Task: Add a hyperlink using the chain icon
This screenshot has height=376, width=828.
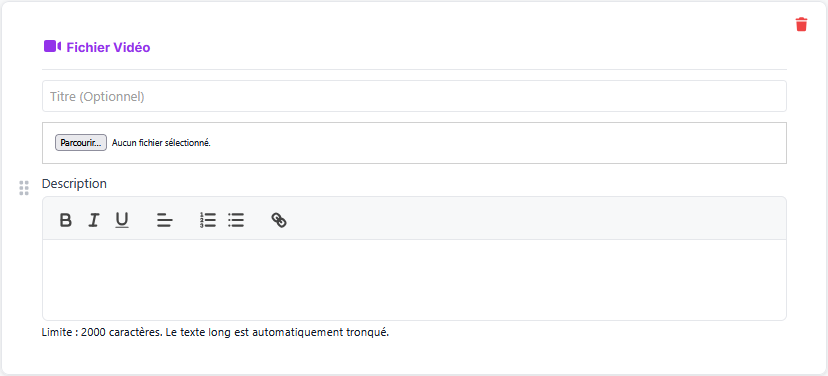Action: 279,220
